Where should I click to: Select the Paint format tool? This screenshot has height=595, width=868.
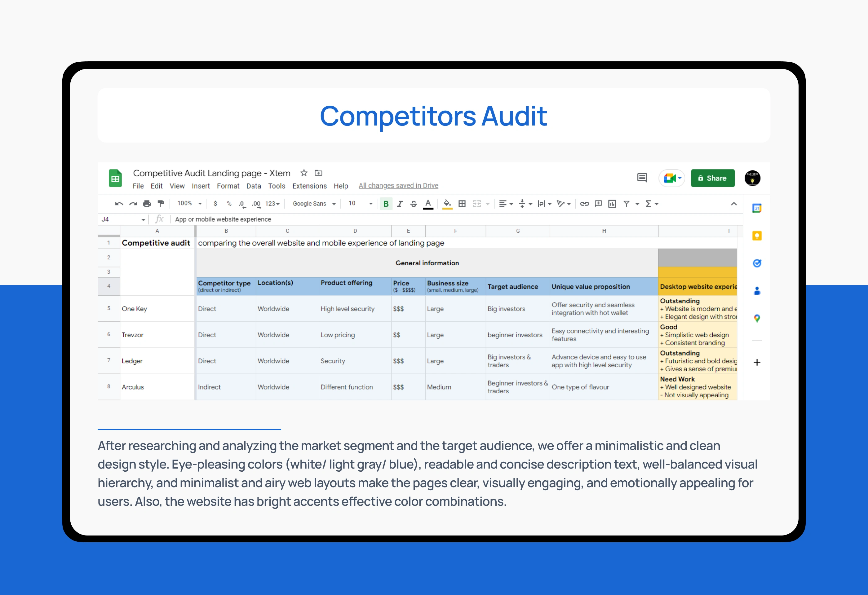(161, 204)
